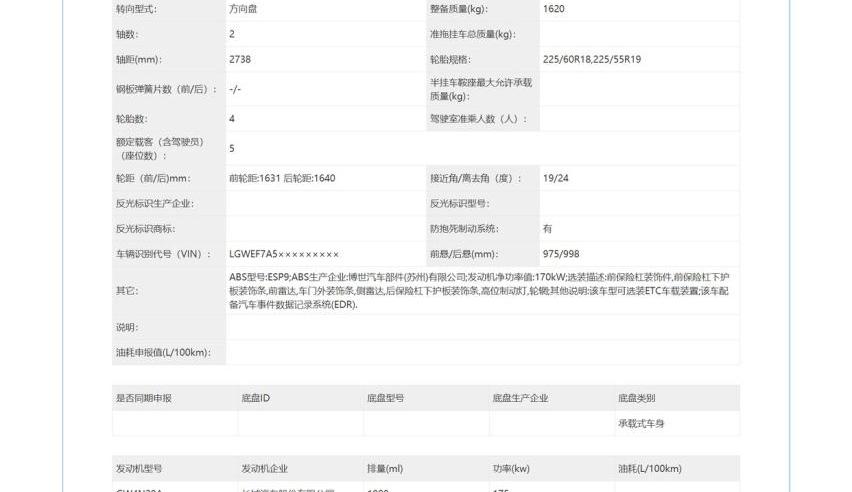Select the wheelbase value '2738'

point(240,60)
